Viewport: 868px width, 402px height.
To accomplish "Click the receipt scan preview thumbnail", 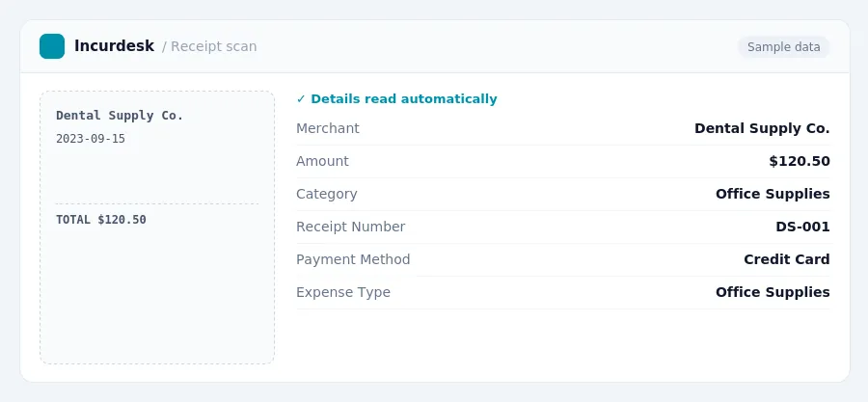I will tap(157, 228).
